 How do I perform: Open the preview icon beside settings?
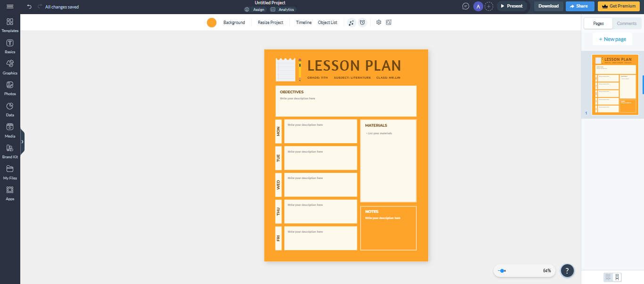coord(388,22)
